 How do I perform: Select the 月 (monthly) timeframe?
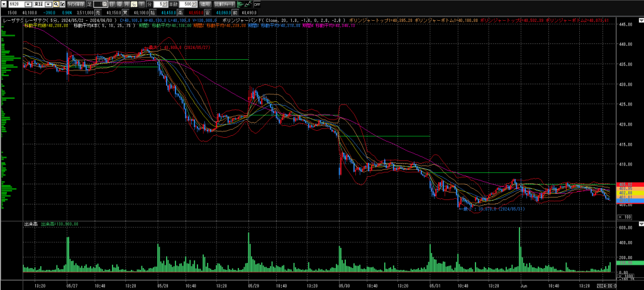pos(126,4)
